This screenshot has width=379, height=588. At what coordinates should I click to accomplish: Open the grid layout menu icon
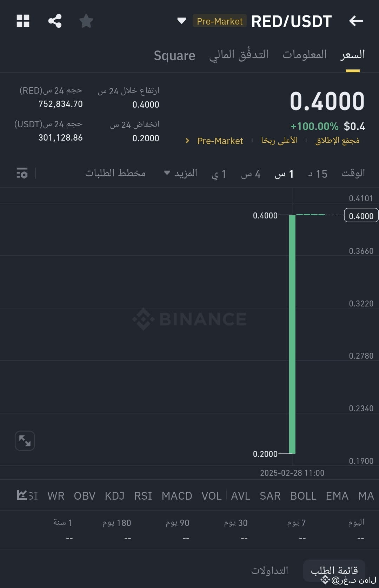pos(23,21)
